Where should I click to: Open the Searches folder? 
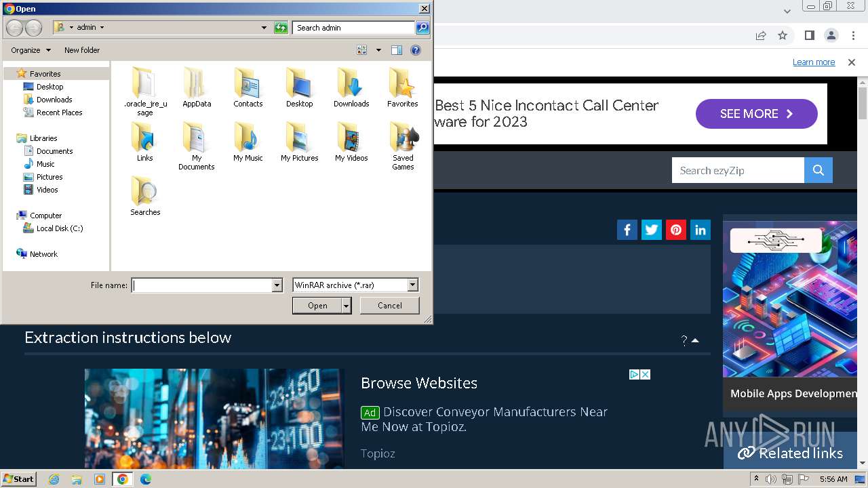(145, 196)
